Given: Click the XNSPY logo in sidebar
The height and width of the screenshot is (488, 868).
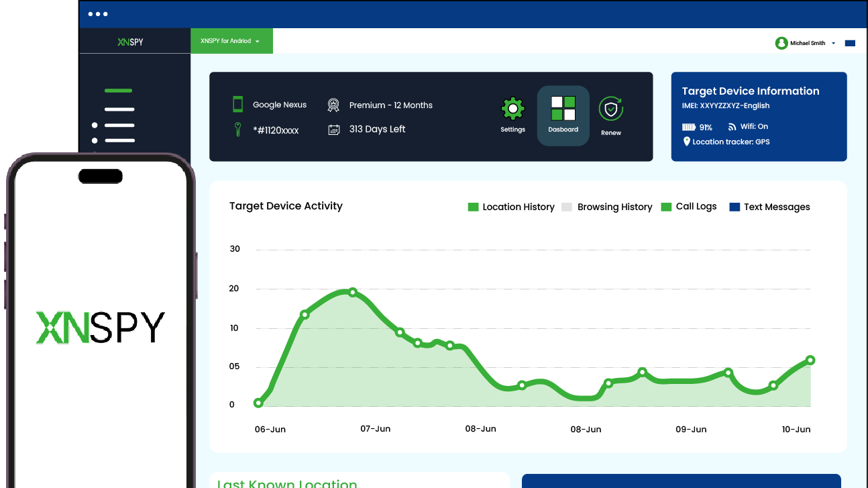Looking at the screenshot, I should [130, 42].
